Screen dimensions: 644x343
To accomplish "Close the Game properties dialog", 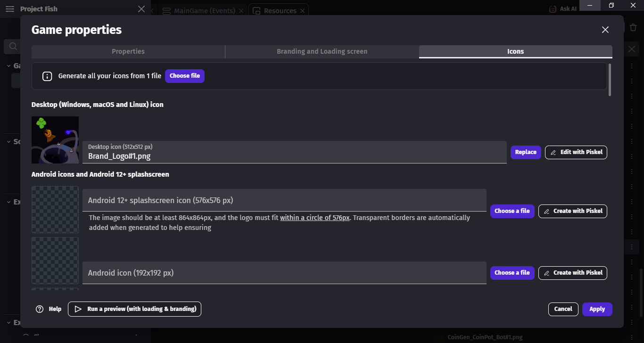I will point(605,30).
